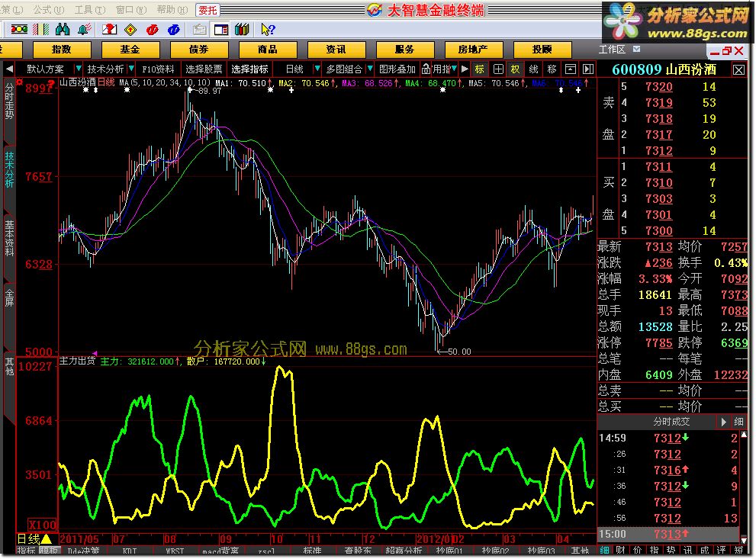Open the 窗口 menu
The width and height of the screenshot is (756, 559).
[x=131, y=10]
